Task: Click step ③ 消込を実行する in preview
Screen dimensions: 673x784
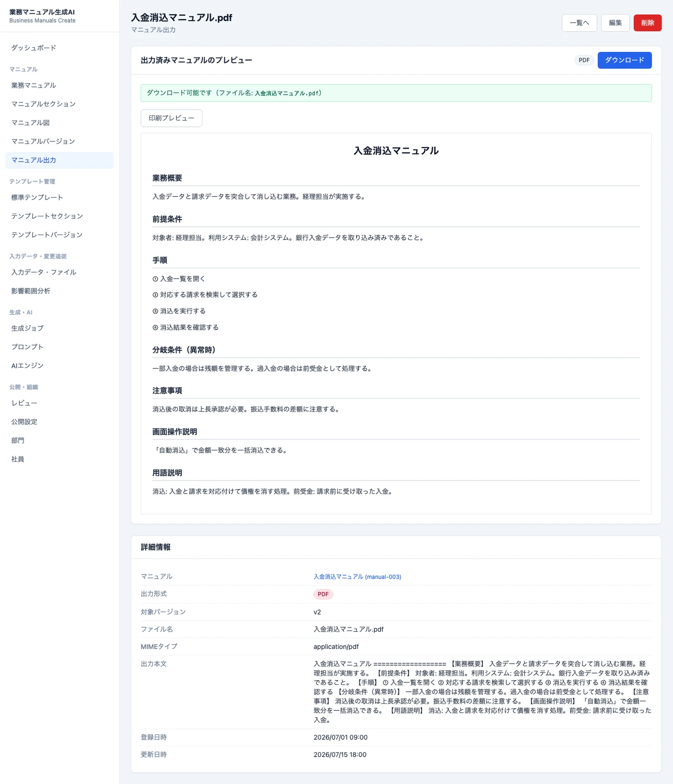Action: [179, 311]
